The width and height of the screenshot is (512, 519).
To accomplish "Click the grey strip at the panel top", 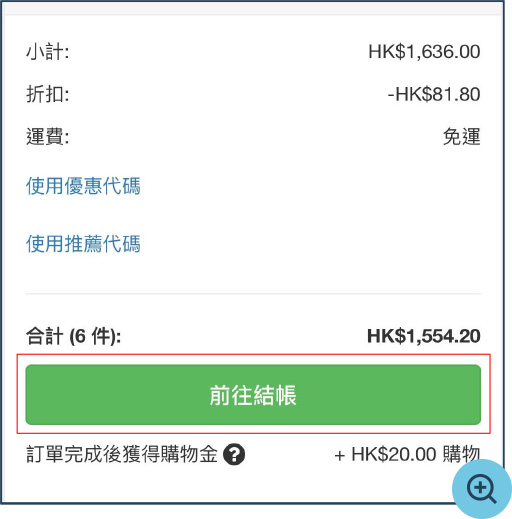I will (x=253, y=9).
